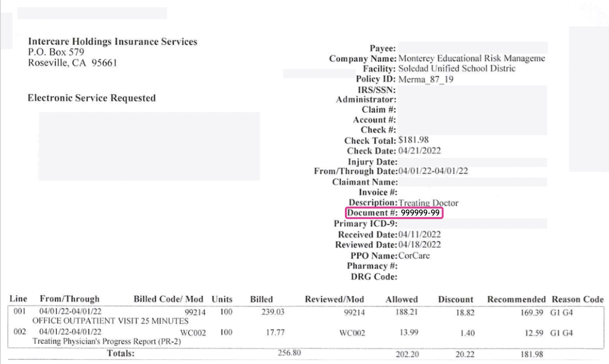Click line 001 billed amount 239.03
The image size is (609, 364).
(273, 312)
